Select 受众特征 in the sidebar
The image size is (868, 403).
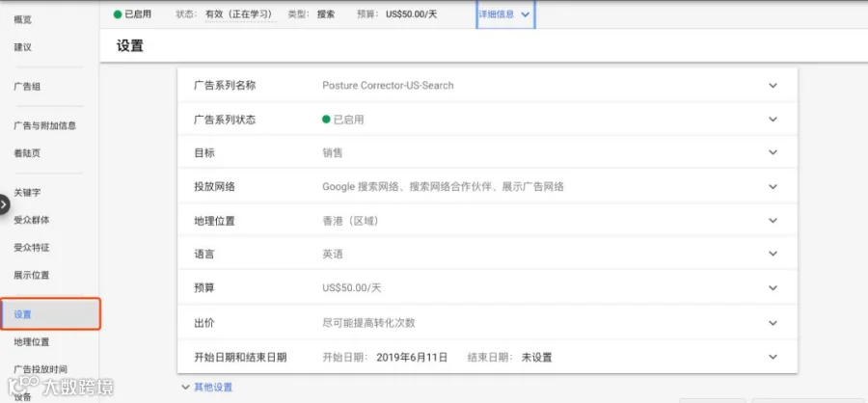[32, 248]
